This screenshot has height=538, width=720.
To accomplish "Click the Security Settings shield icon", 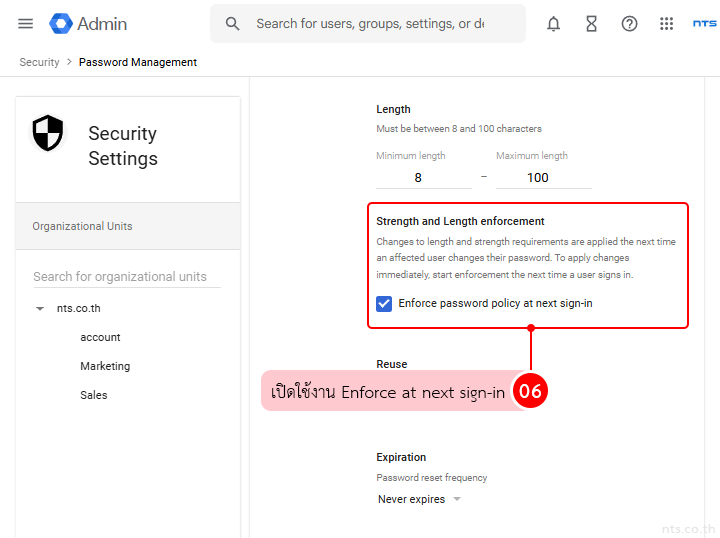I will click(x=48, y=133).
